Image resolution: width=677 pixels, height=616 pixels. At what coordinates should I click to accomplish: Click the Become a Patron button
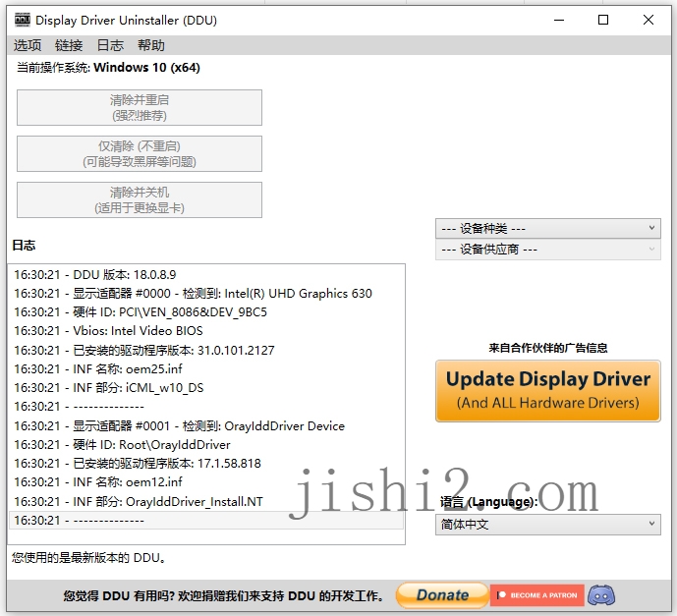537,595
